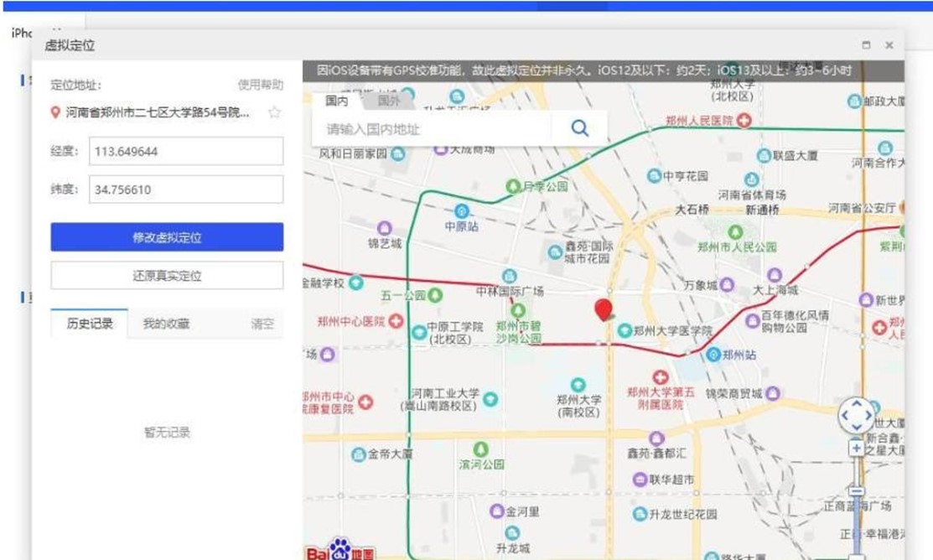Viewport: 933px width, 560px height.
Task: Click the 鑫苑鑫都汇 marker icon
Action: 656,438
